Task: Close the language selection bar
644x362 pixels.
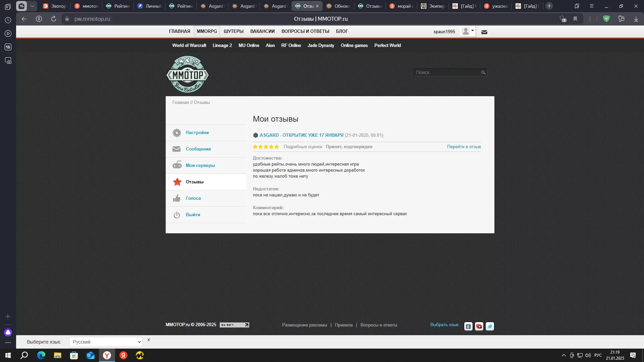Action: [x=149, y=340]
